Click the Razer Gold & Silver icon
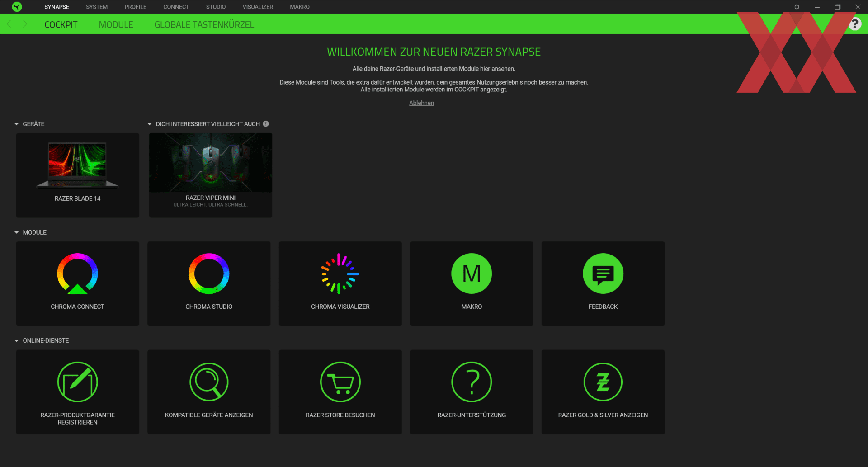Image resolution: width=868 pixels, height=467 pixels. 603,382
